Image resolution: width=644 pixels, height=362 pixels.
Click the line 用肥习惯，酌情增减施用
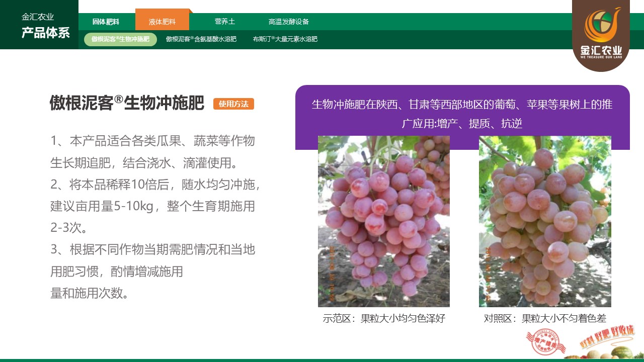coord(117,271)
